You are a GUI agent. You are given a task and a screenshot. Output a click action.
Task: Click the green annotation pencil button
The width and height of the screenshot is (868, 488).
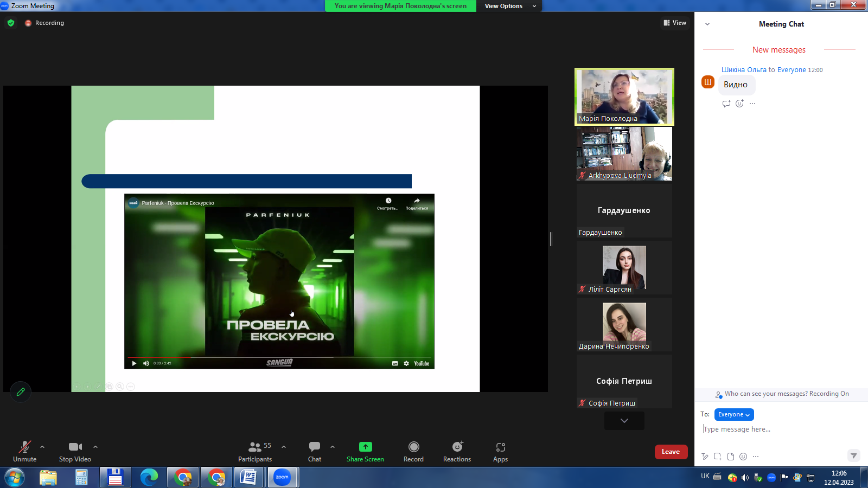(x=21, y=391)
